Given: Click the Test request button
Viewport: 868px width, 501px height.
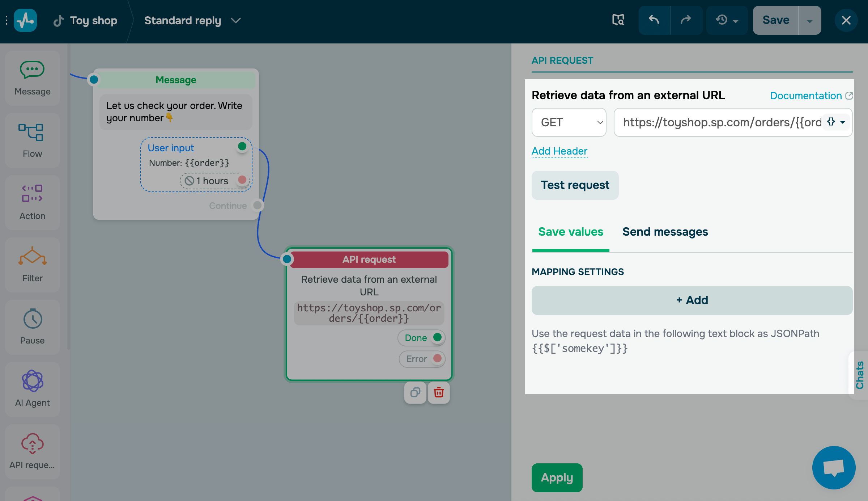Looking at the screenshot, I should 575,185.
